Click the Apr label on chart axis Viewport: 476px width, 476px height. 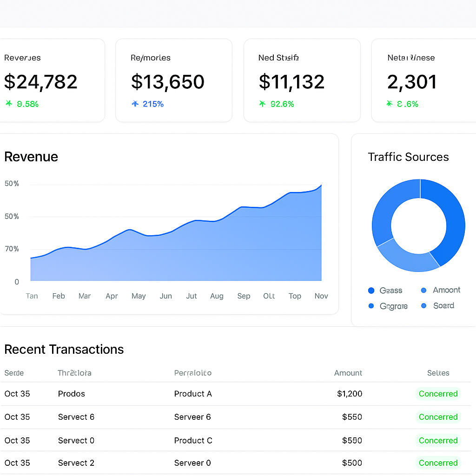[x=112, y=296]
